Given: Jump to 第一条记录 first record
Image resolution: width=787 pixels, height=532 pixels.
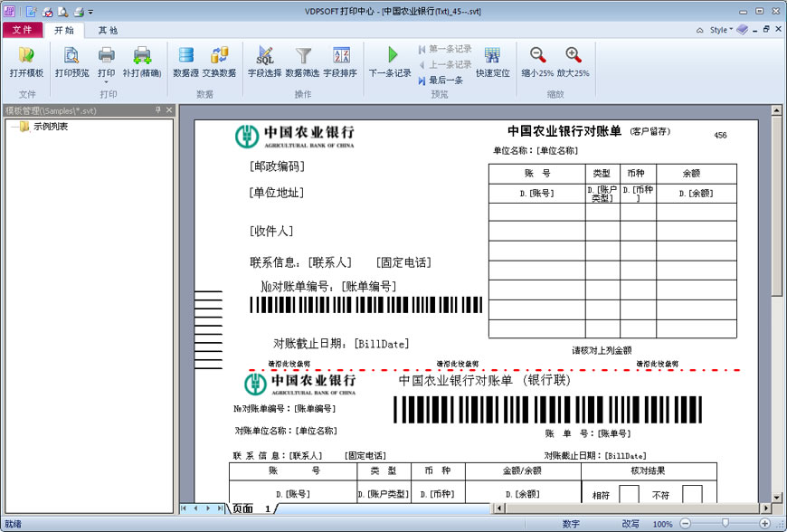Looking at the screenshot, I should coord(445,49).
